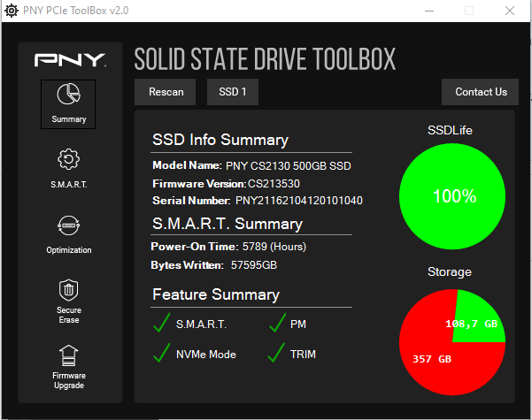This screenshot has width=532, height=420.
Task: Click Bytes Written value 57595GB
Action: [x=254, y=265]
